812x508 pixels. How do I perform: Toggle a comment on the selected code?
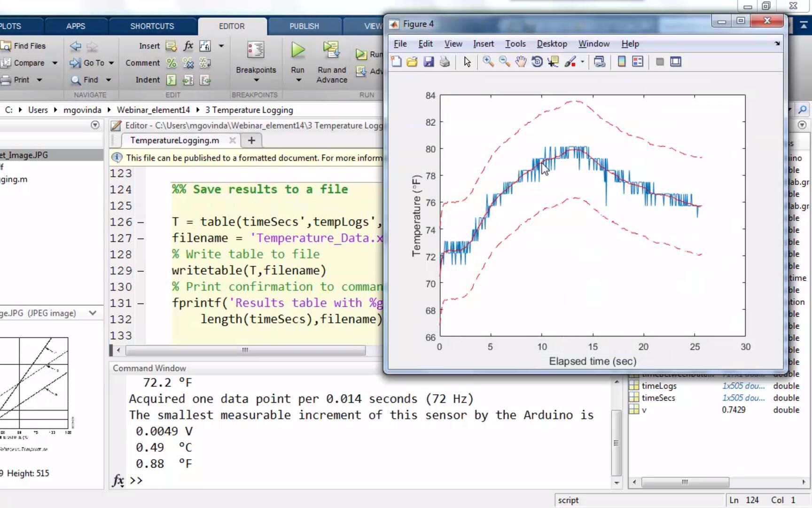pos(172,63)
